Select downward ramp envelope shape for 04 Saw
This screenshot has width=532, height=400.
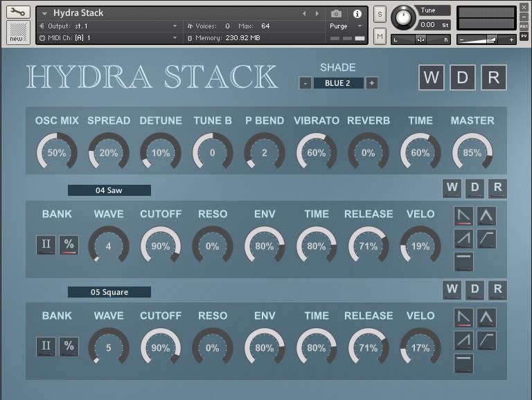pyautogui.click(x=463, y=217)
